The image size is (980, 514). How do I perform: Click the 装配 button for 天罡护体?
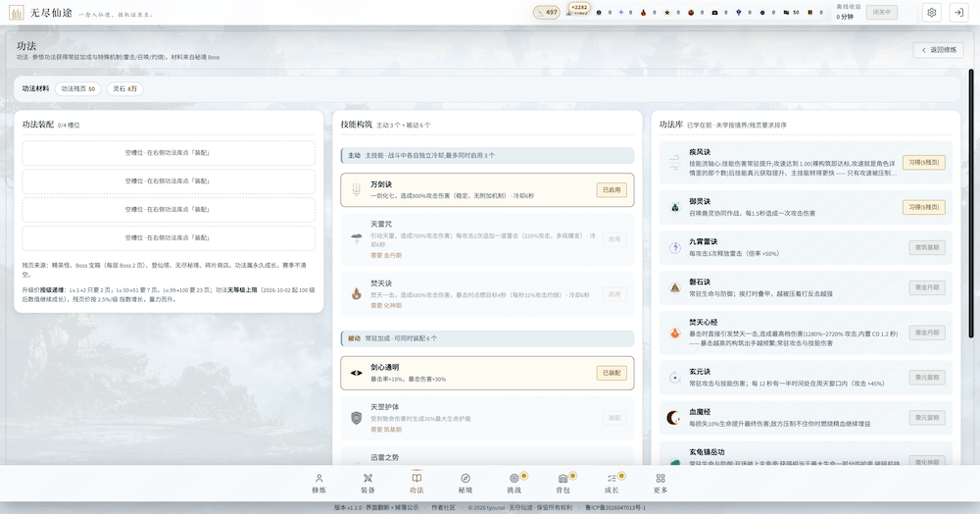coord(614,418)
